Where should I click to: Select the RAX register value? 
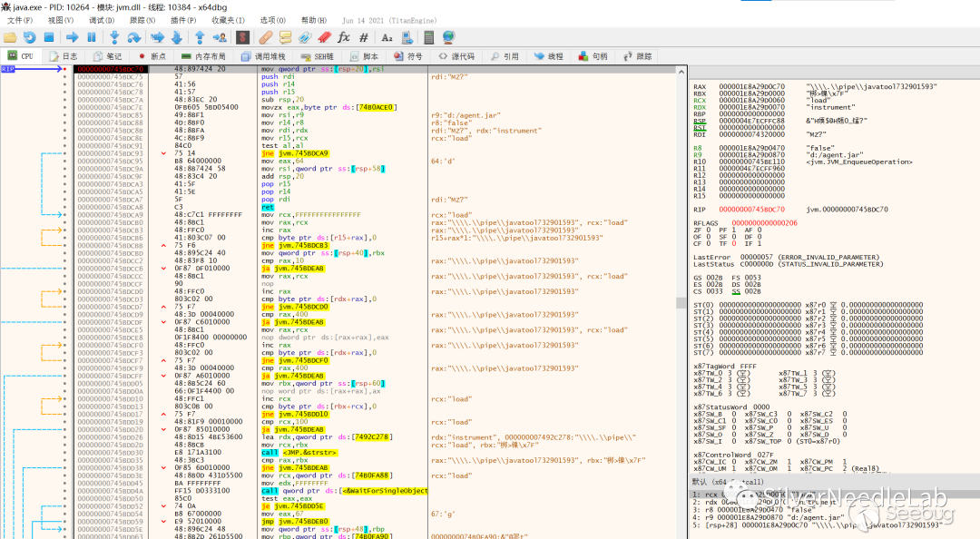pos(751,86)
